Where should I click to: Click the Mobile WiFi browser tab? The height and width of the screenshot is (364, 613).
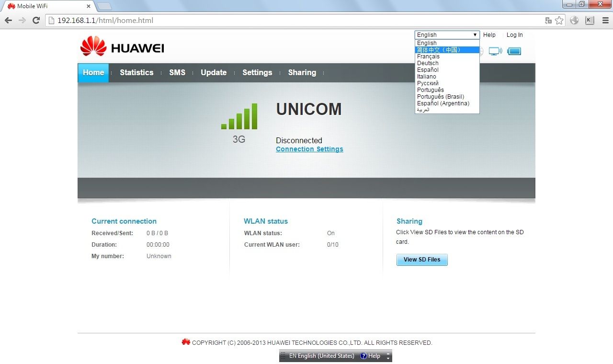click(48, 6)
